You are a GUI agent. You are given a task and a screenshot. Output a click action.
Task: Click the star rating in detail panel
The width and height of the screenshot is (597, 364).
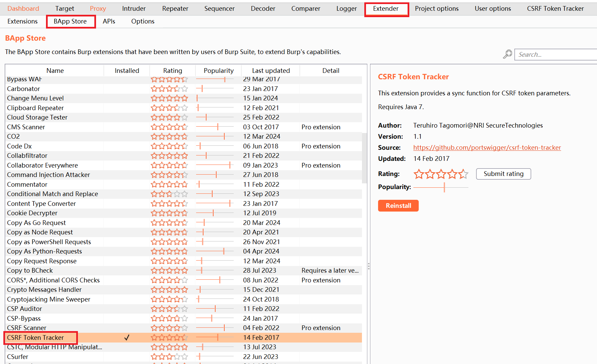441,174
